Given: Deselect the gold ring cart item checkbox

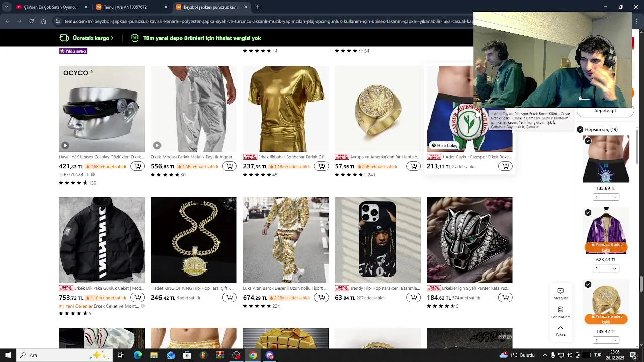Looking at the screenshot, I should (x=588, y=285).
